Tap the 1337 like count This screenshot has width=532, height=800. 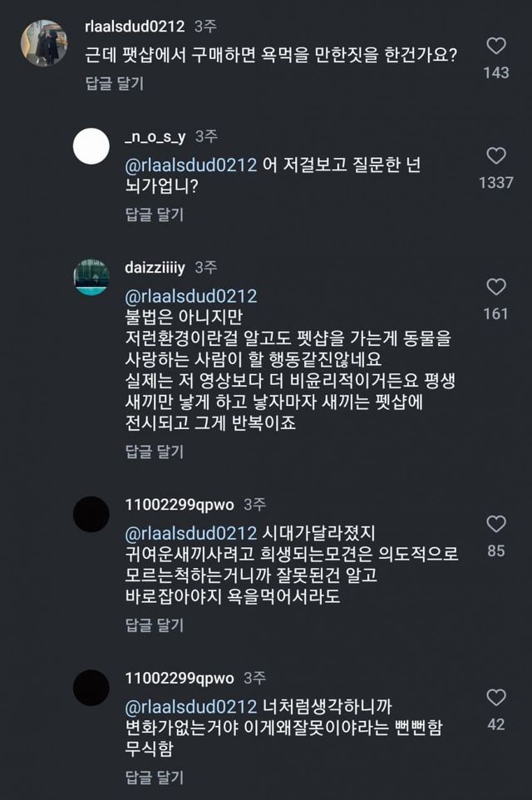pyautogui.click(x=496, y=182)
